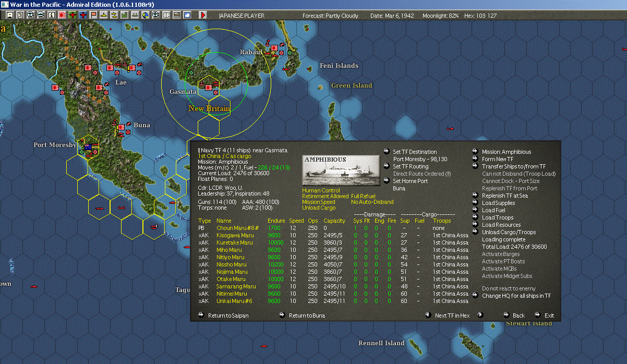This screenshot has height=364, width=627.
Task: Click the globe toolbar icon
Action: [x=145, y=15]
